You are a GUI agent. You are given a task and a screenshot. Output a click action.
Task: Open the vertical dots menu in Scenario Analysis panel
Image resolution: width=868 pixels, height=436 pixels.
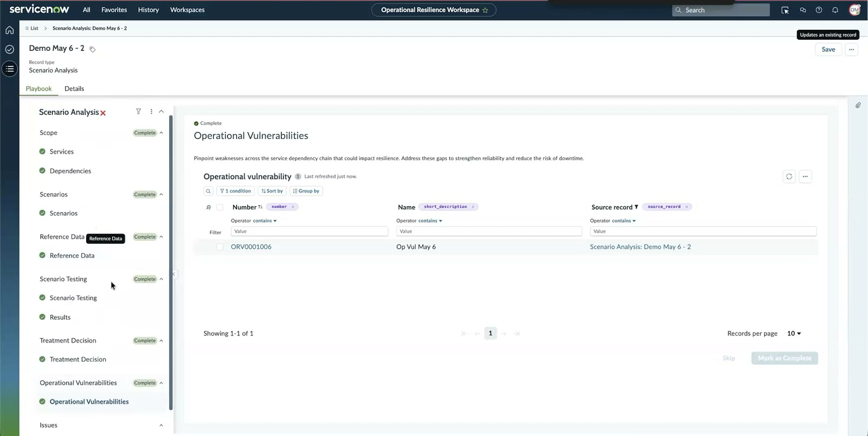(x=151, y=111)
